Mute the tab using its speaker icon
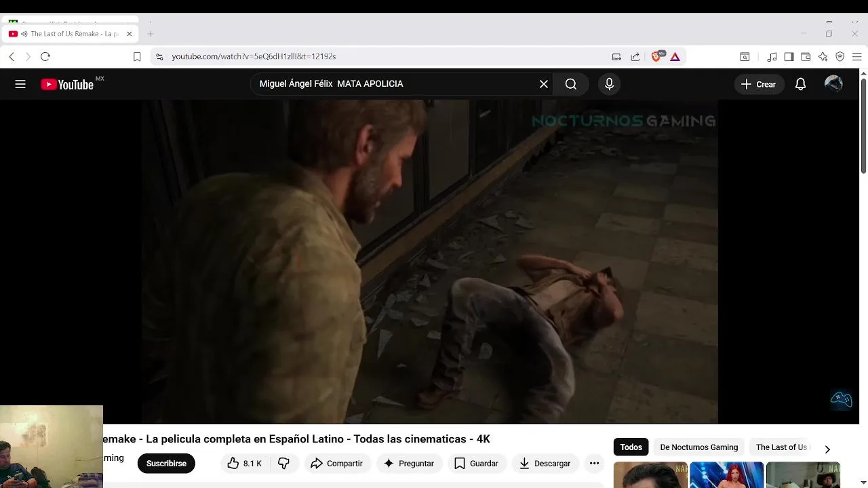 24,34
